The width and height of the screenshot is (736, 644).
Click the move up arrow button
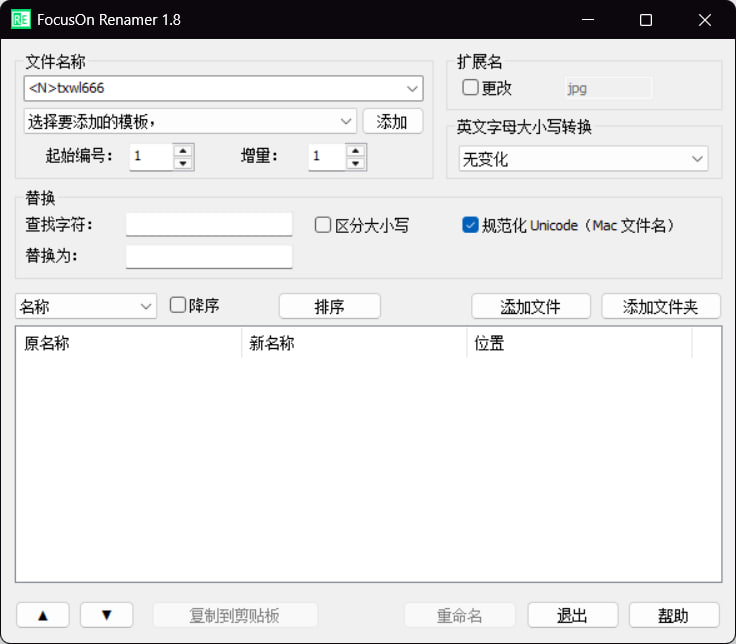pos(42,615)
